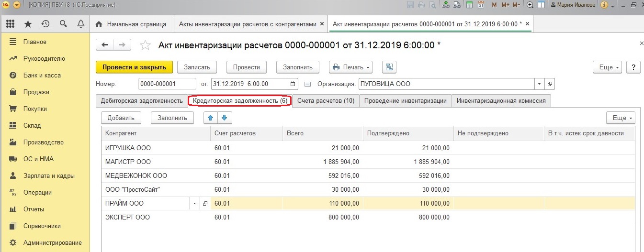Click into the Номер input field
The image size is (644, 252).
[167, 84]
